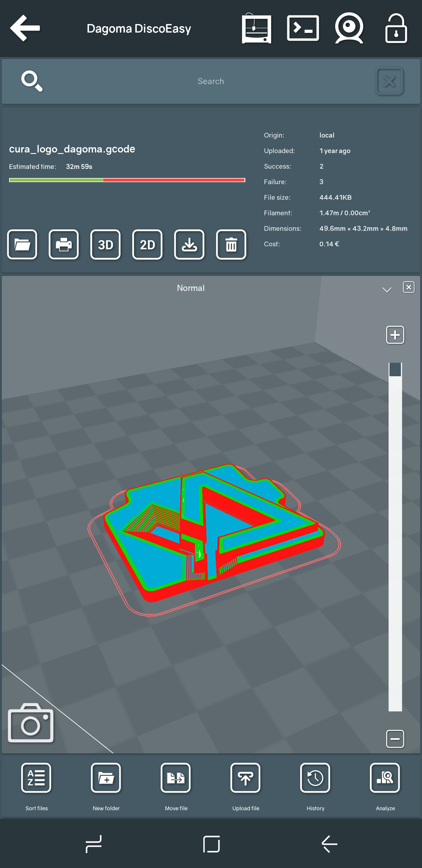Screen dimensions: 422x868
Task: Open the terminal console icon
Action: pyautogui.click(x=303, y=28)
